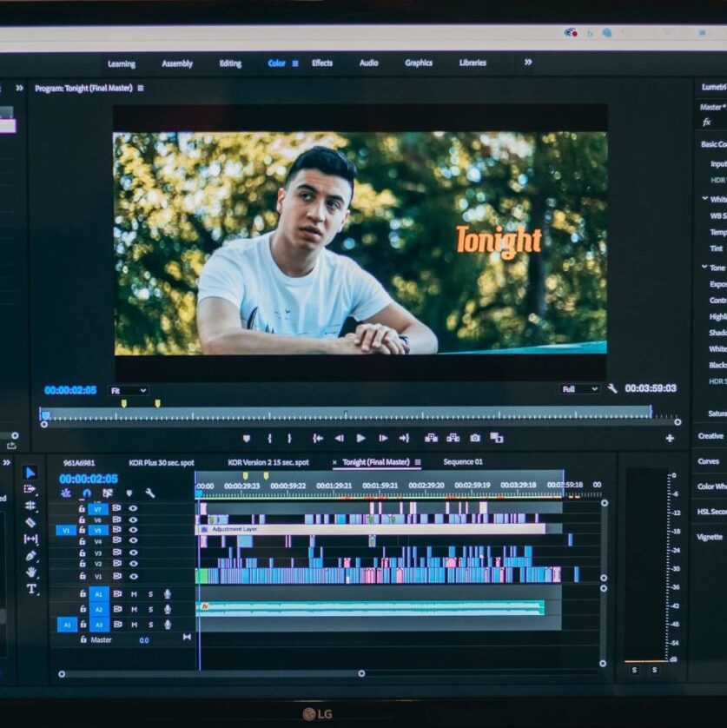Switch to the Learning workspace
Viewport: 727px width, 728px height.
point(122,64)
